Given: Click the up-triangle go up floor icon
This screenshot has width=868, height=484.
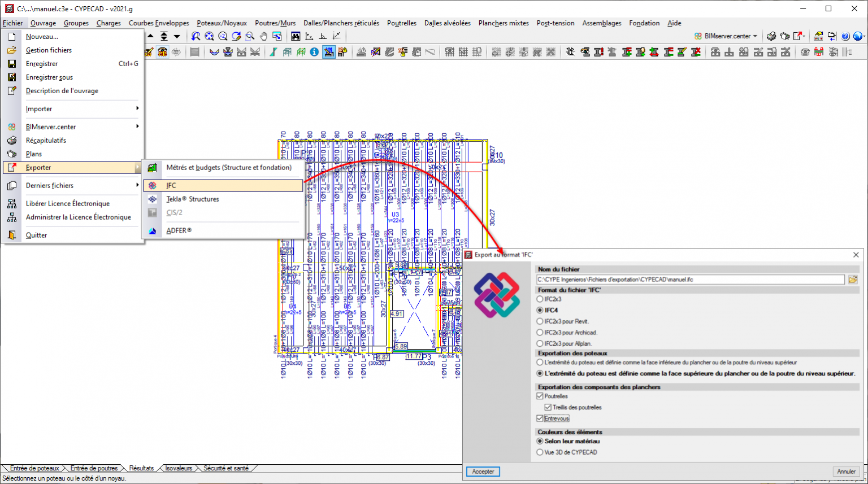Looking at the screenshot, I should click(150, 36).
